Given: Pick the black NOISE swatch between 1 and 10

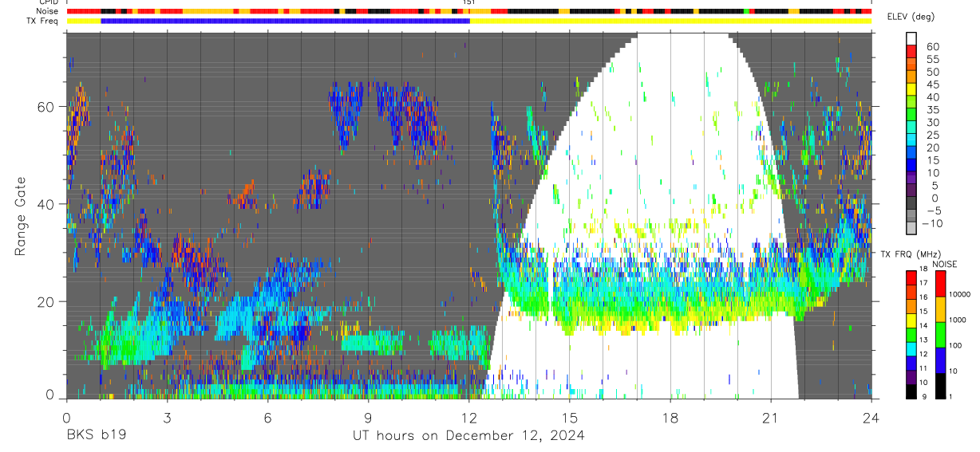Looking at the screenshot, I should (x=941, y=384).
